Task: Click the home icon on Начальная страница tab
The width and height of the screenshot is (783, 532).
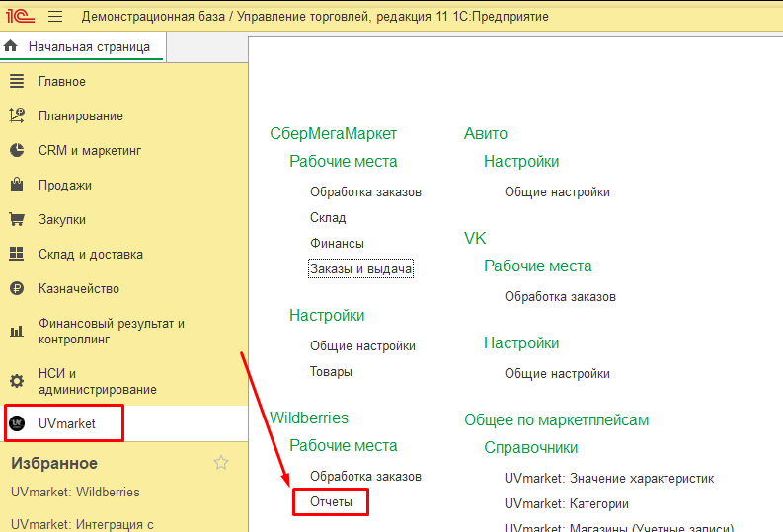Action: click(11, 46)
